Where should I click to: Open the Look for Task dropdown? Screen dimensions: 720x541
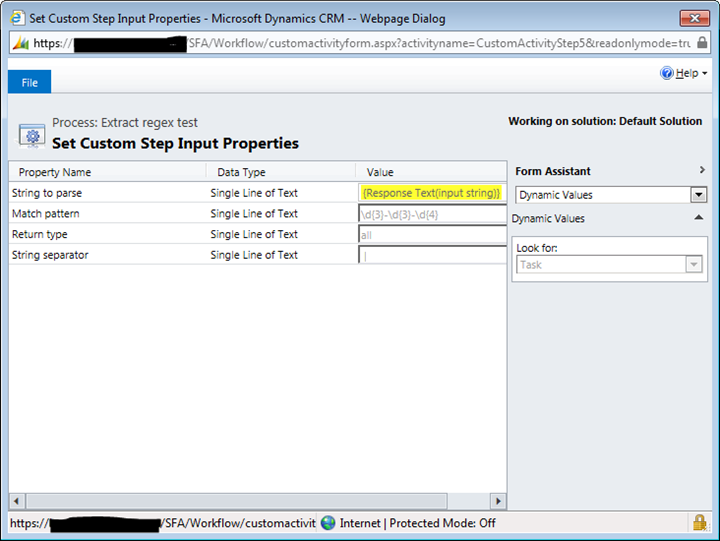click(694, 265)
